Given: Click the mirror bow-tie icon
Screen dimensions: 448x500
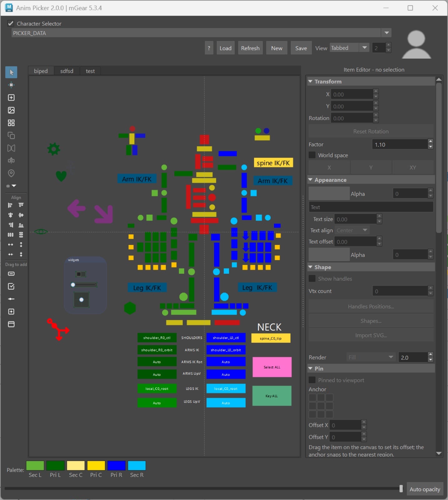Looking at the screenshot, I should tap(11, 148).
